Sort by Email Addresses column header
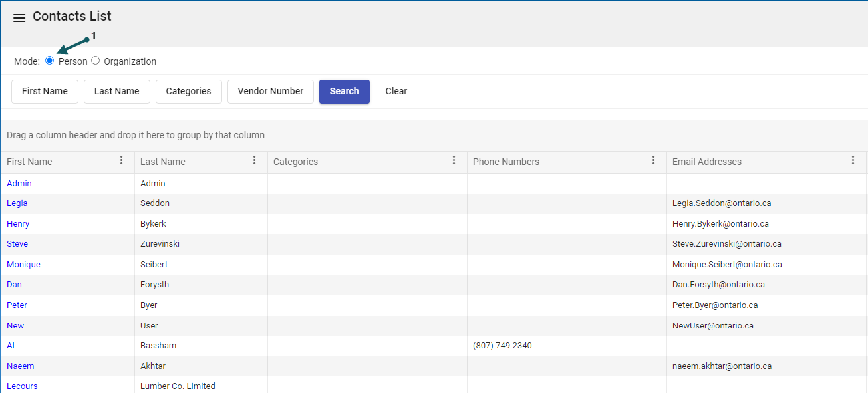The width and height of the screenshot is (868, 393). tap(706, 162)
